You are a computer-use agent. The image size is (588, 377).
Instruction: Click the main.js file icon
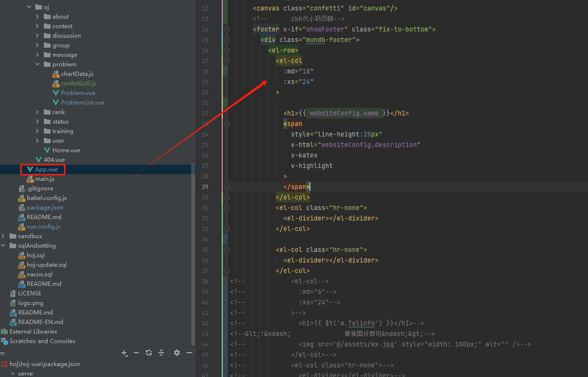coord(30,179)
